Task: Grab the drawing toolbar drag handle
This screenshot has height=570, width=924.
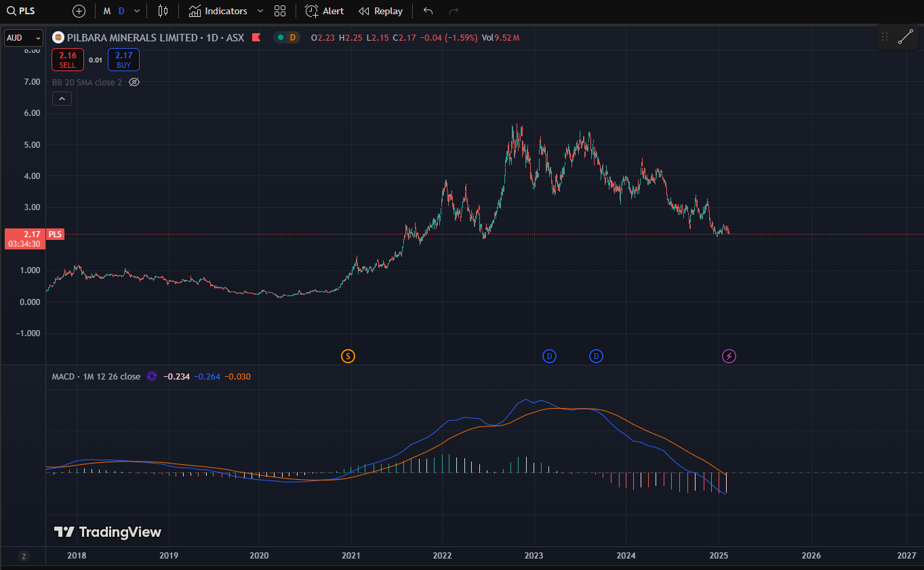Action: point(885,37)
